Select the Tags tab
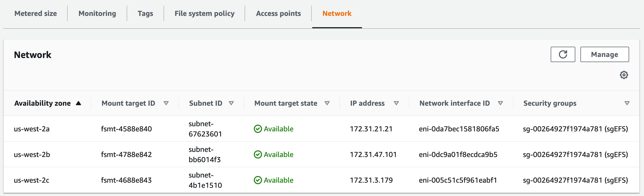The height and width of the screenshot is (196, 644). (x=145, y=13)
